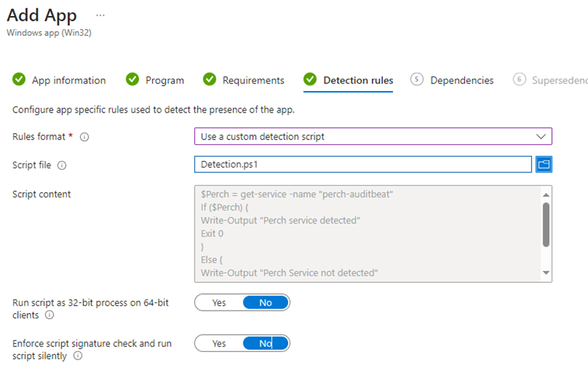Select No for 32-bit process toggle
Viewport: 588px width, 381px height.
click(x=265, y=303)
